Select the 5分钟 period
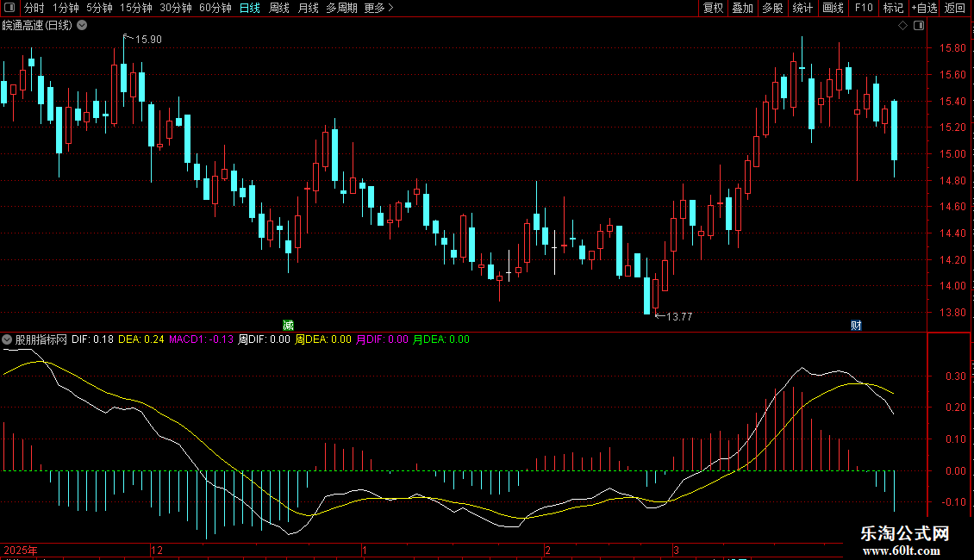Viewport: 974px width, 560px height. point(99,8)
